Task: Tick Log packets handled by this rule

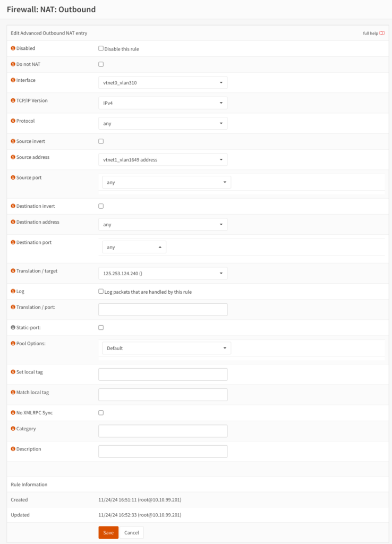Action: [101, 292]
